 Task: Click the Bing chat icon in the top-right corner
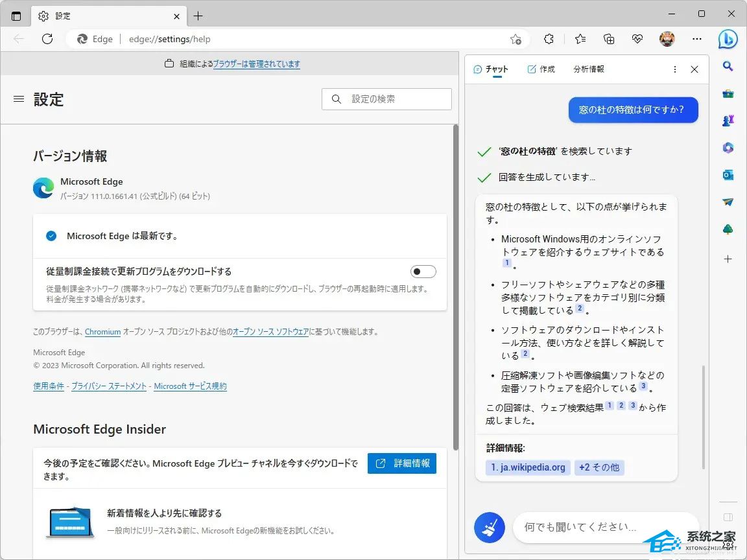728,39
